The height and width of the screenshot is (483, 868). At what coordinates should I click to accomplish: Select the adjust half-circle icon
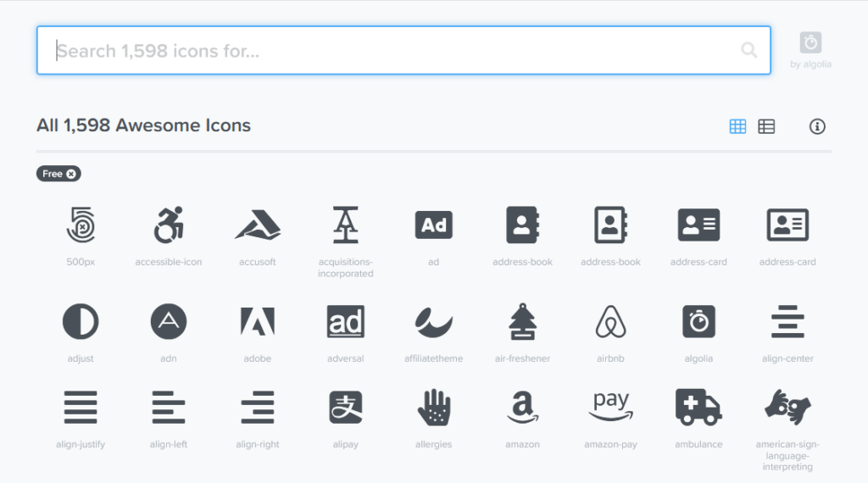click(81, 321)
